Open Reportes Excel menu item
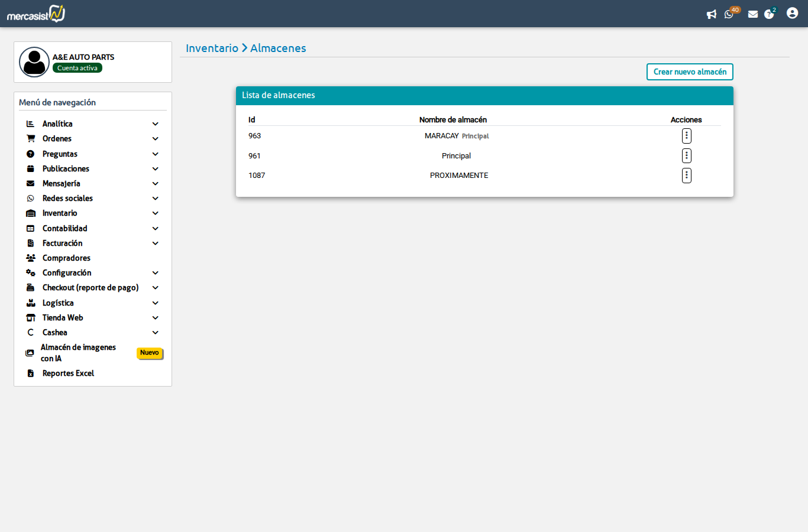Viewport: 808px width, 532px height. coord(68,374)
